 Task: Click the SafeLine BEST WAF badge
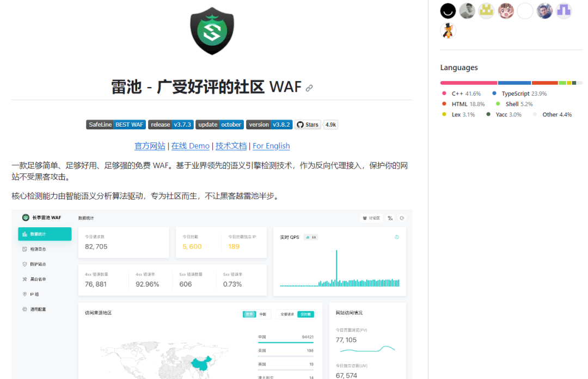[116, 125]
